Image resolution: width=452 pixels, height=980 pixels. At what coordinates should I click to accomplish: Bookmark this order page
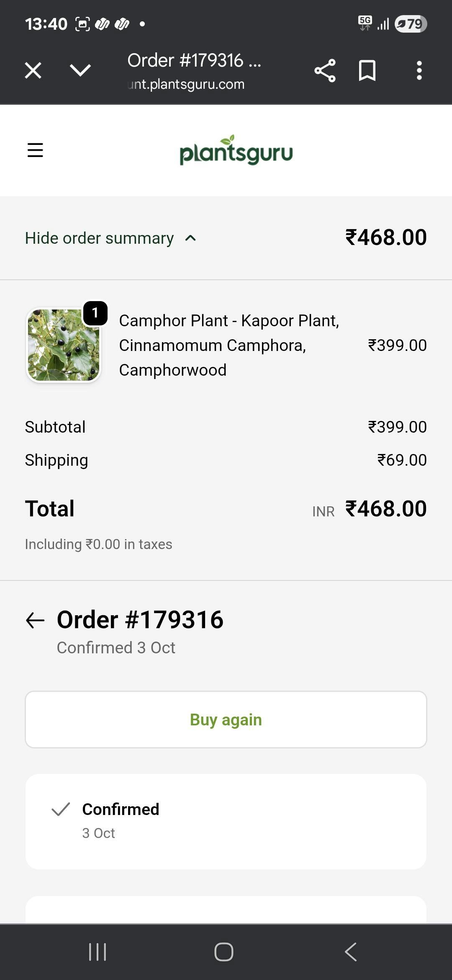click(367, 70)
